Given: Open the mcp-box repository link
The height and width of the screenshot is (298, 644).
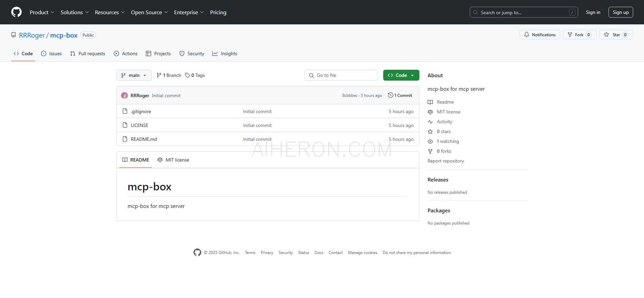Looking at the screenshot, I should [64, 35].
